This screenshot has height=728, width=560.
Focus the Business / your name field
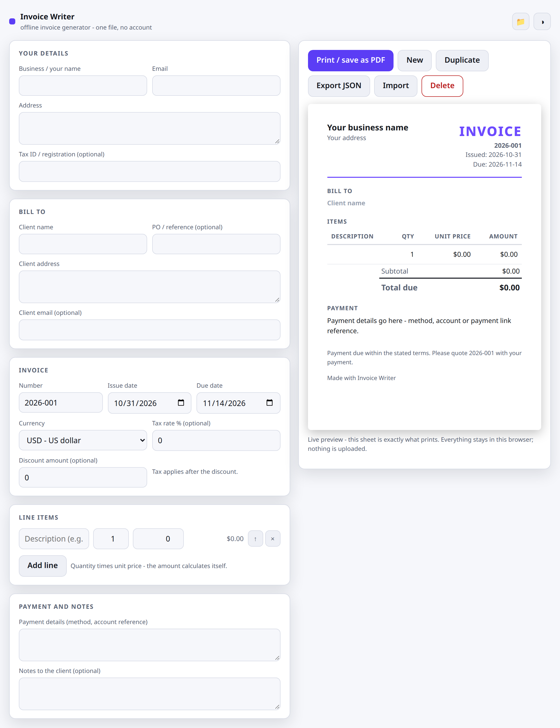tap(83, 85)
